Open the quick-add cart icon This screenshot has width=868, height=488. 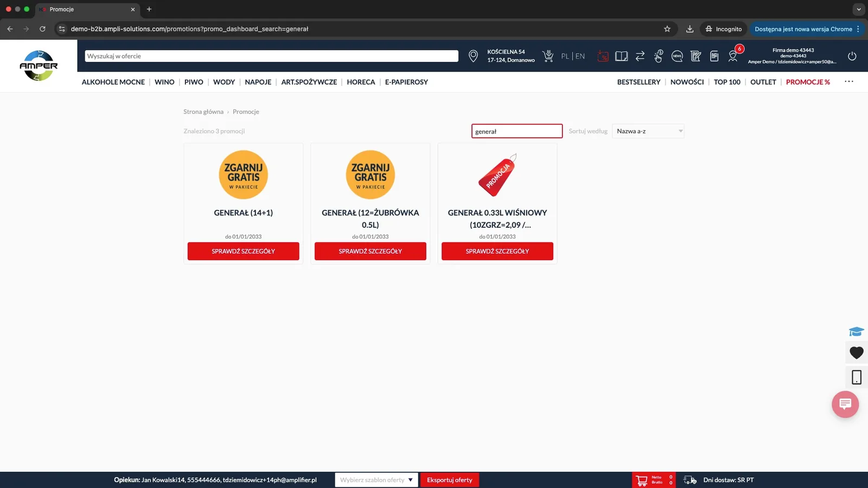pos(548,56)
